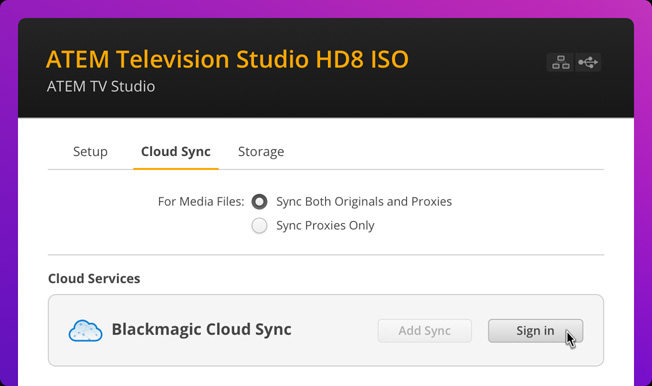652x386 pixels.
Task: Click the ATEM Television Studio HD8 ISO title
Action: [227, 59]
